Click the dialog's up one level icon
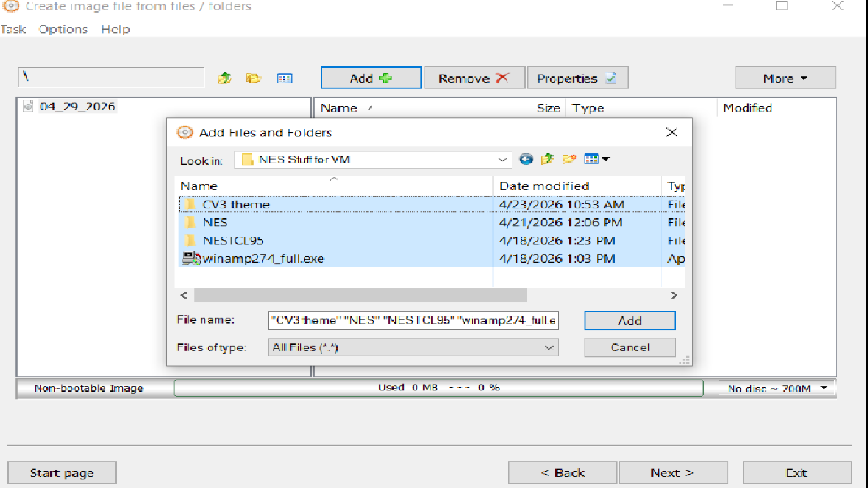The image size is (868, 488). pyautogui.click(x=547, y=159)
